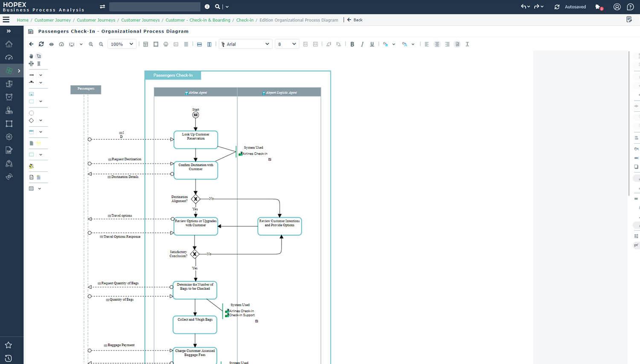Expand the left sidebar with double chevron

[x=9, y=31]
